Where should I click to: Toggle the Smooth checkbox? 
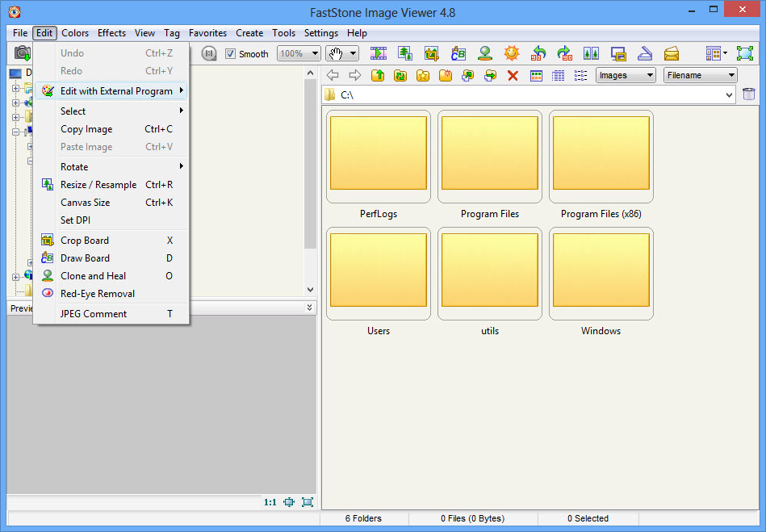tap(231, 54)
